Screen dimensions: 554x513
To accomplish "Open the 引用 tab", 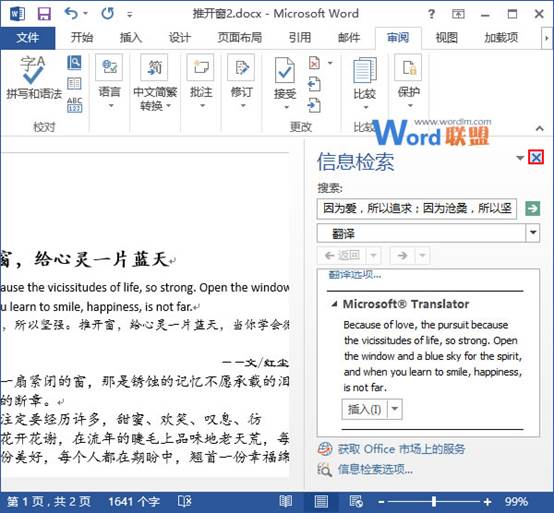I will click(300, 37).
